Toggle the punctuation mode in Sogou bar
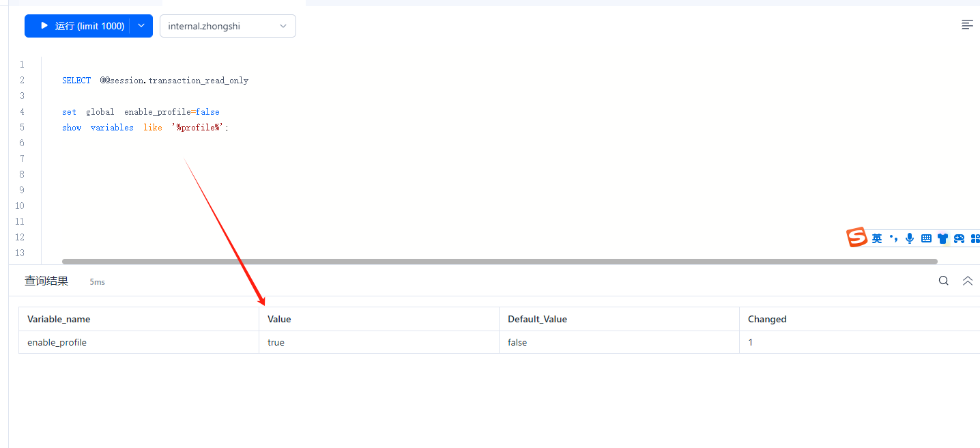 coord(893,238)
